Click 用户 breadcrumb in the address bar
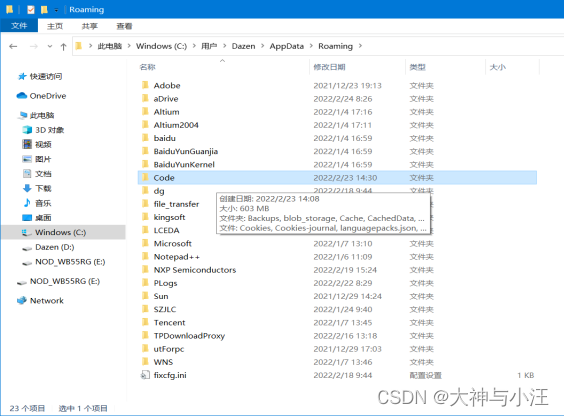Screen dimensions: 564x416 pyautogui.click(x=209, y=46)
